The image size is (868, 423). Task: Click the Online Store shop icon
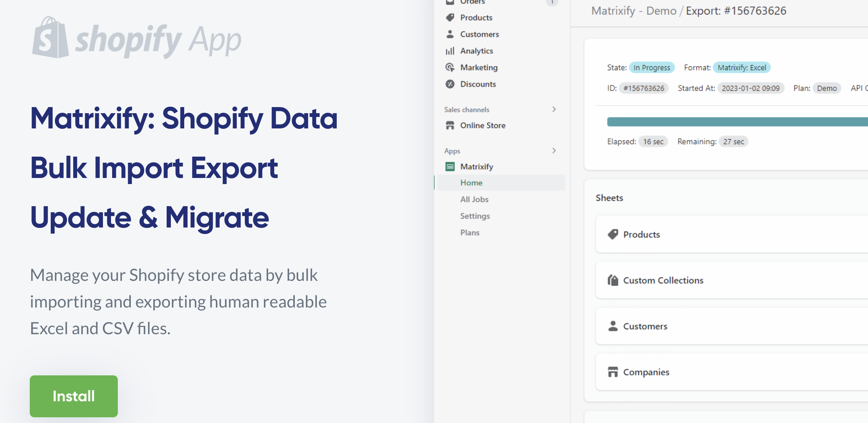[450, 125]
